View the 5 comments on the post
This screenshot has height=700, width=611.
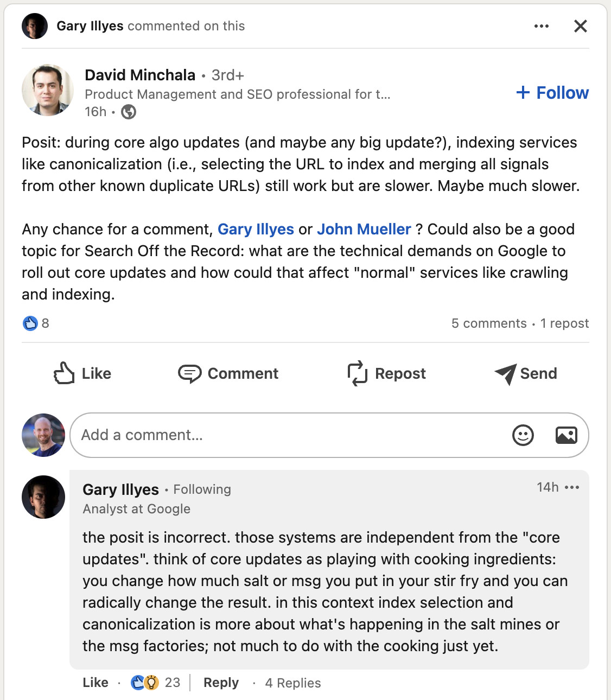(x=489, y=323)
